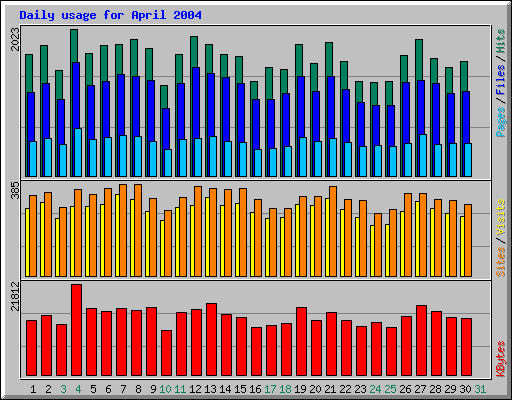Click the red KBytes bar for day 19
The height and width of the screenshot is (400, 512).
(x=301, y=342)
